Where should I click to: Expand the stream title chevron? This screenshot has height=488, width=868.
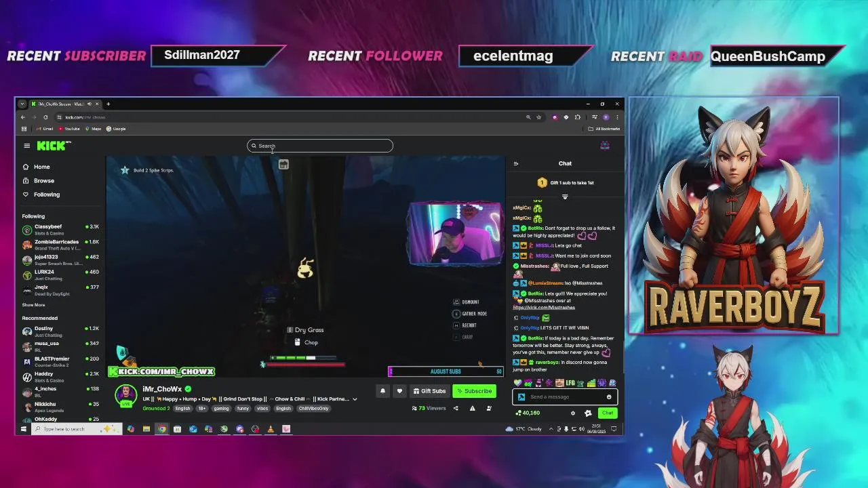coord(354,399)
